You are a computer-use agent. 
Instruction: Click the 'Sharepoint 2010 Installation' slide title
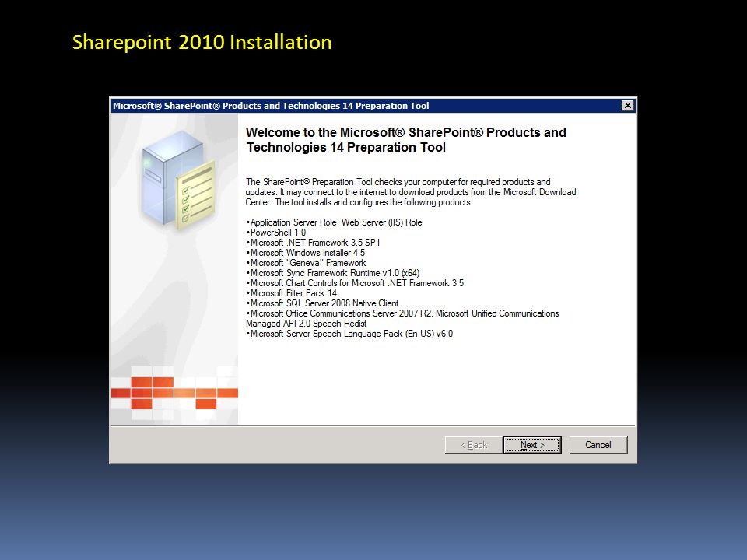(x=202, y=42)
